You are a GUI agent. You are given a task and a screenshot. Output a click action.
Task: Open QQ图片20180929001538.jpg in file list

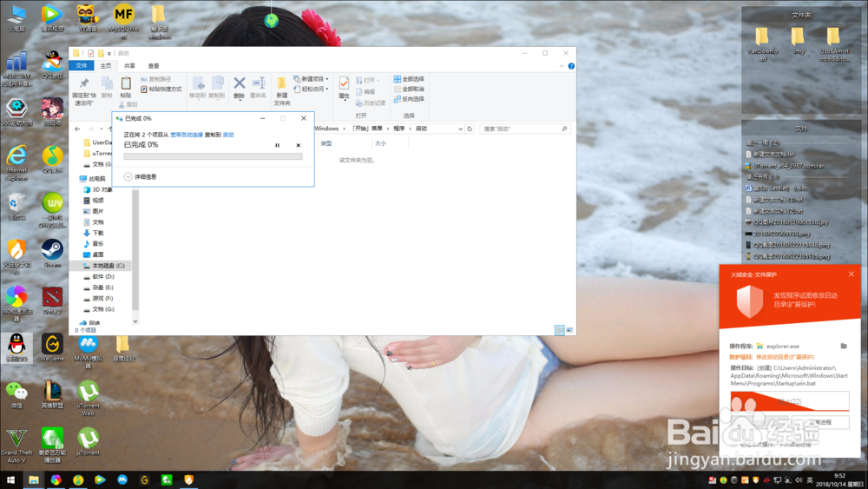point(786,222)
